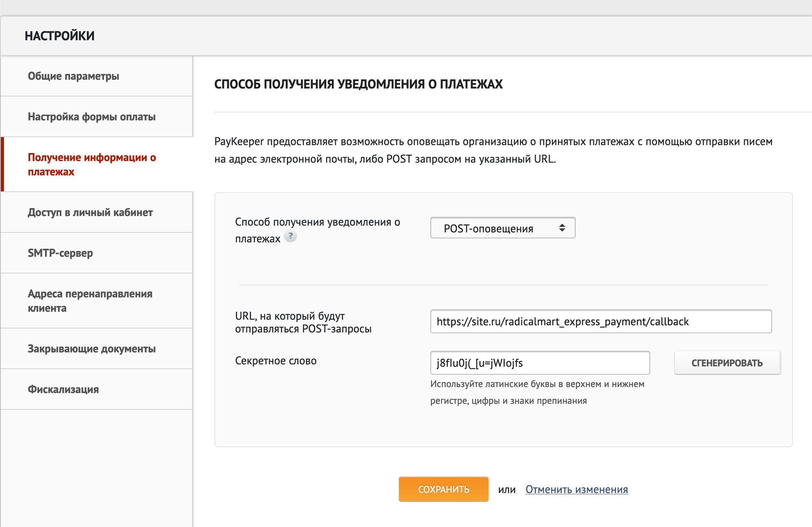Switch to the SMTP-сервер settings
Screen dimensions: 812x527
tap(60, 253)
